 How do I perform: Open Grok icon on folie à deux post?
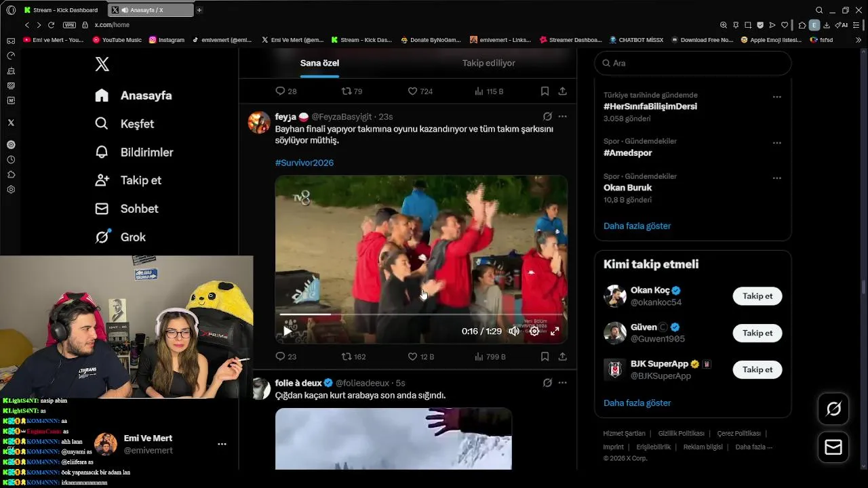[547, 383]
